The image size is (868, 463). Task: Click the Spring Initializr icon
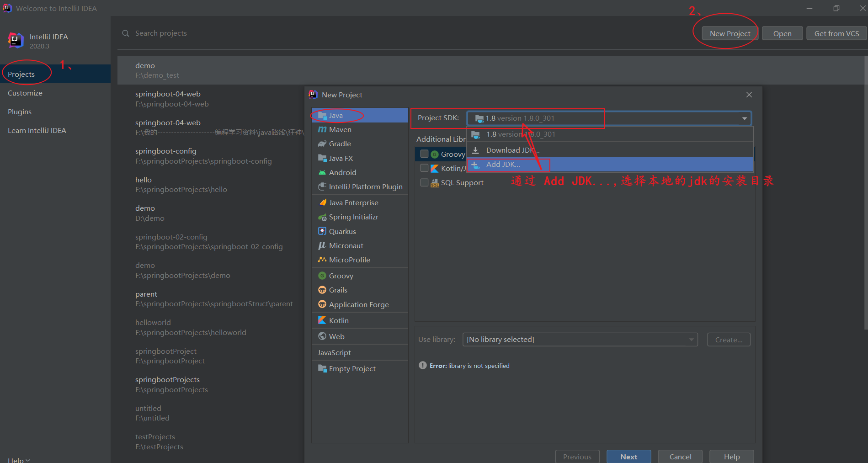(x=322, y=217)
